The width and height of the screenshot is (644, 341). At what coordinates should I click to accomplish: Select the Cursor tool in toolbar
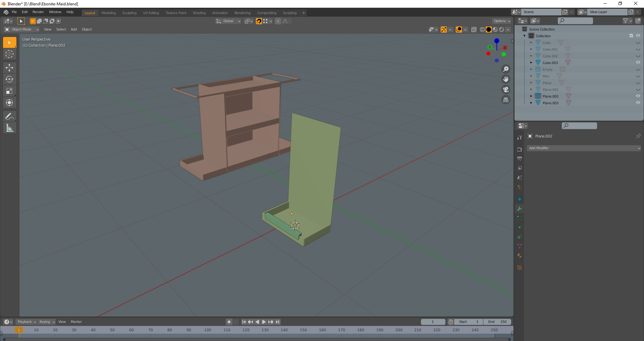click(9, 54)
